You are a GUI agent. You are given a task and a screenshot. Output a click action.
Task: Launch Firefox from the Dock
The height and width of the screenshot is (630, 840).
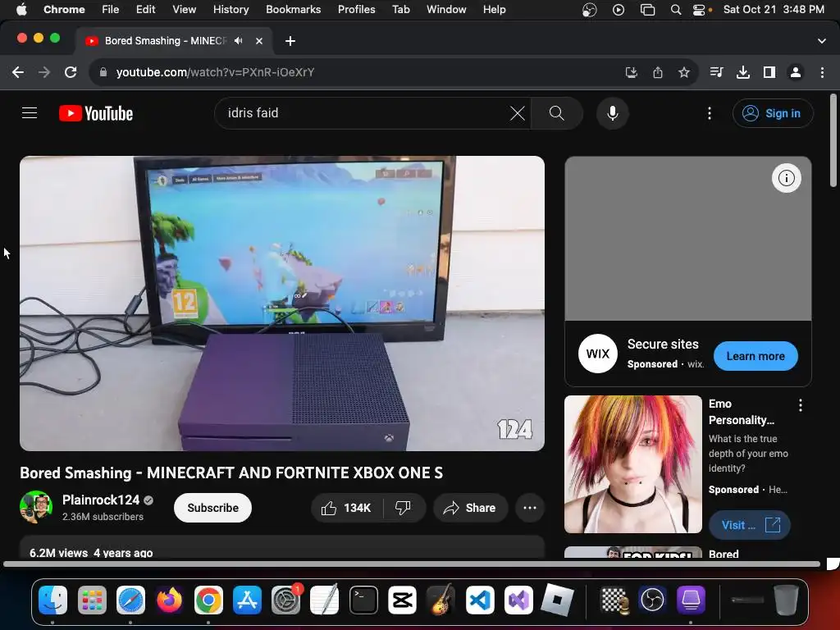169,600
